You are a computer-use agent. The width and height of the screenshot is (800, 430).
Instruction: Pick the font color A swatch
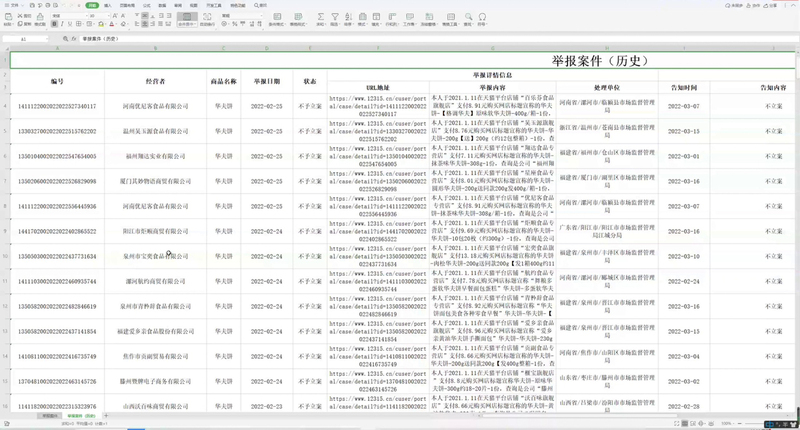(x=112, y=23)
